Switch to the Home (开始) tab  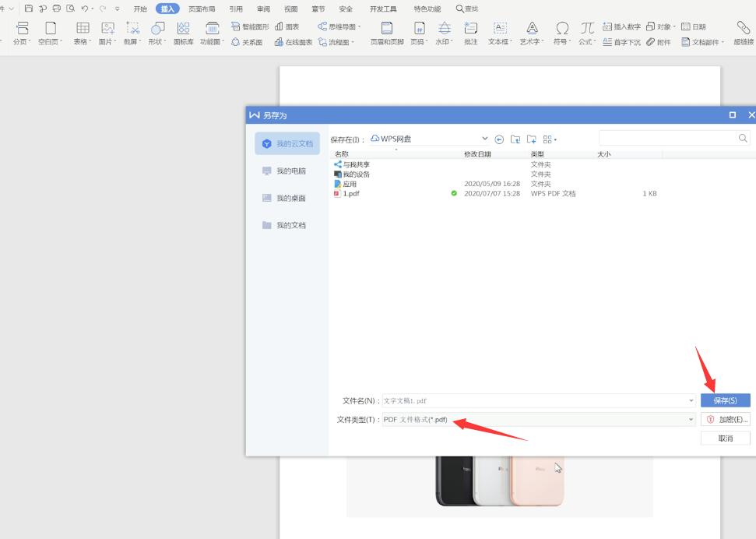pyautogui.click(x=140, y=9)
